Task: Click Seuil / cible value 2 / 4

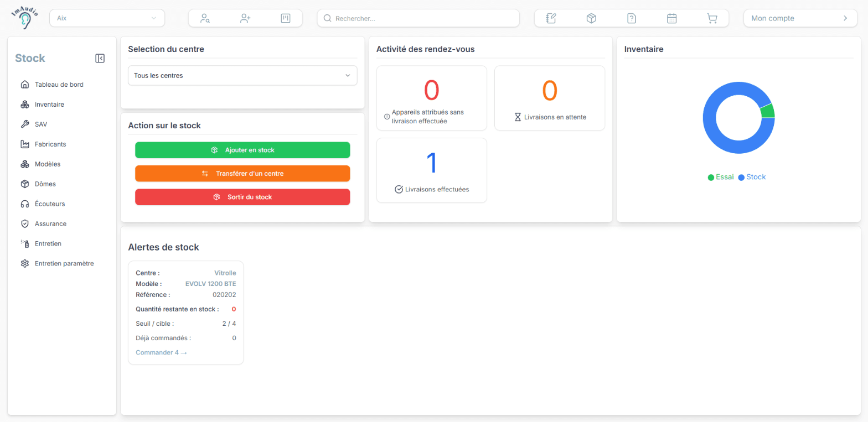Action: click(x=229, y=324)
